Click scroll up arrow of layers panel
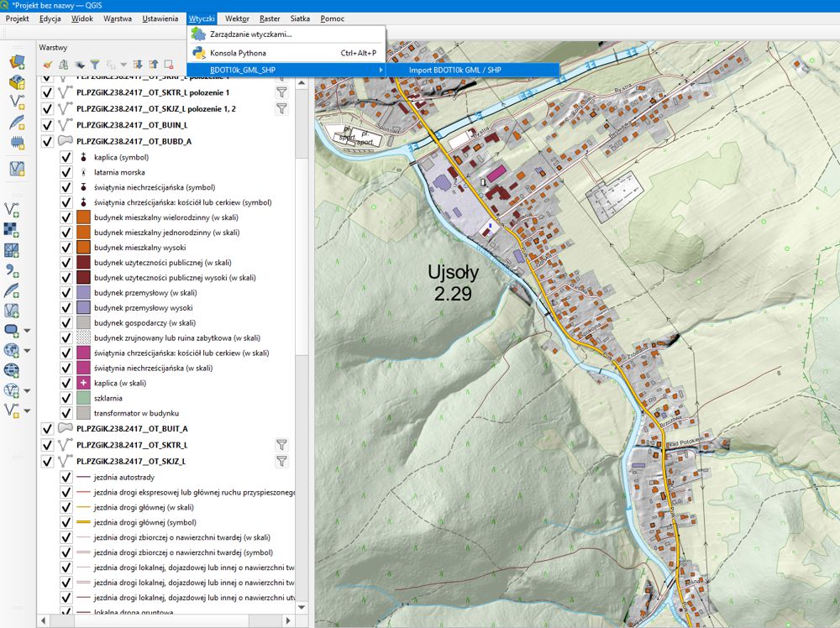 [302, 83]
